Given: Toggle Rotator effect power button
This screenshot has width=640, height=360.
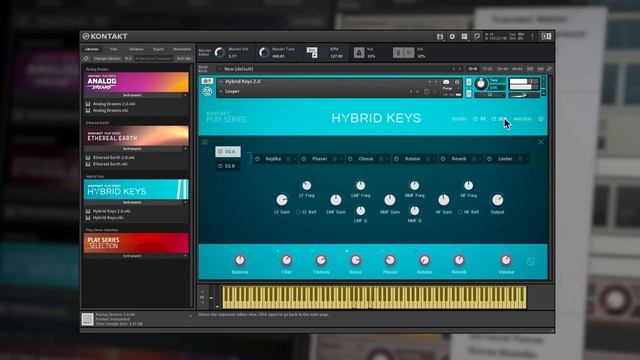Looking at the screenshot, I should [x=396, y=159].
